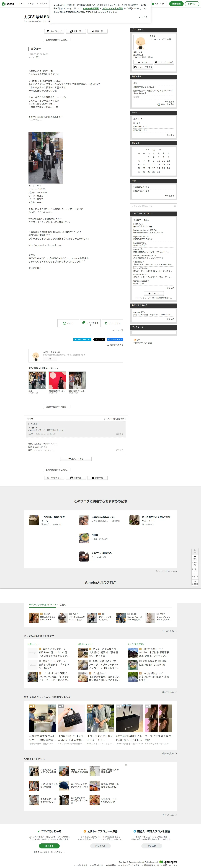The width and height of the screenshot is (201, 868).
Task: Open recommended article このたび結婚しました。
Action: (103, 517)
